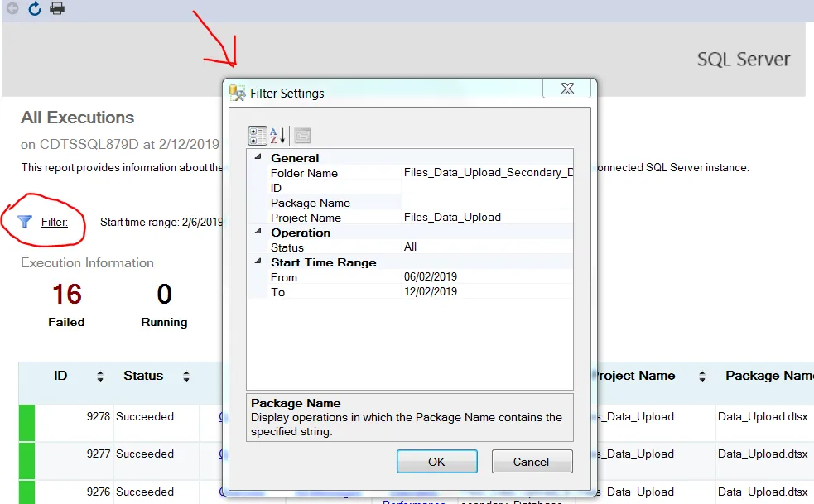Click the Start time range text
814x504 pixels.
click(161, 222)
